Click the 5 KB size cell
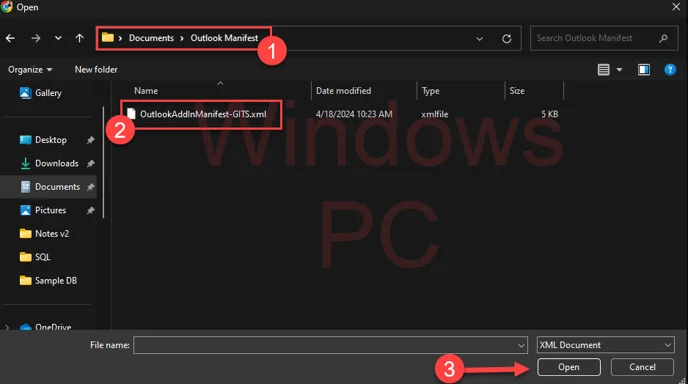This screenshot has width=688, height=384. 549,114
